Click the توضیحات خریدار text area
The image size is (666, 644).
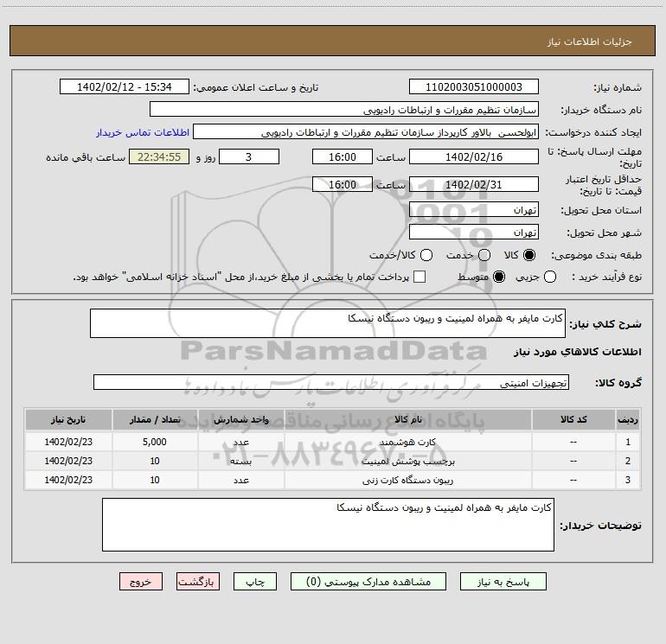(x=328, y=525)
